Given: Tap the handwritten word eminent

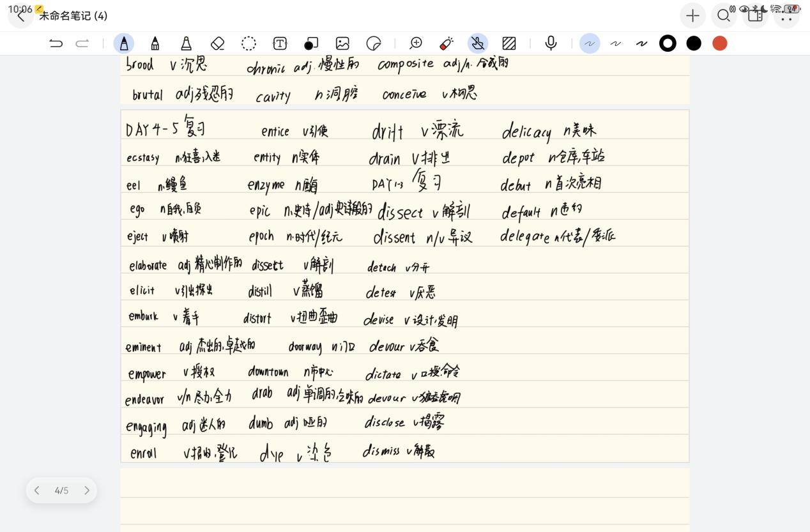Looking at the screenshot, I should pyautogui.click(x=144, y=347).
